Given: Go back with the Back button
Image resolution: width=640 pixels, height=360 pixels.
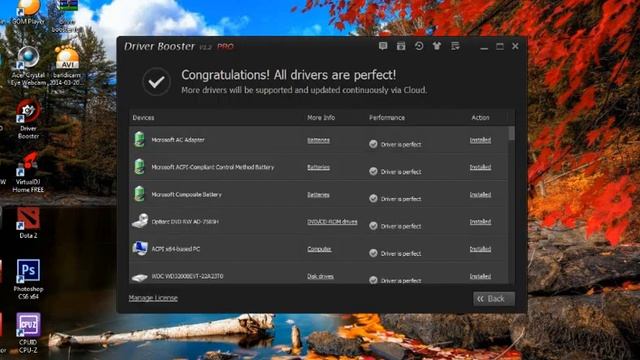Looking at the screenshot, I should tap(494, 299).
